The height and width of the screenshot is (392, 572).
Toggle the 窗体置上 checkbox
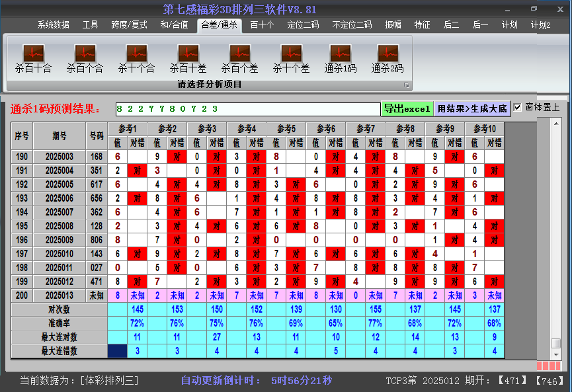click(x=518, y=108)
